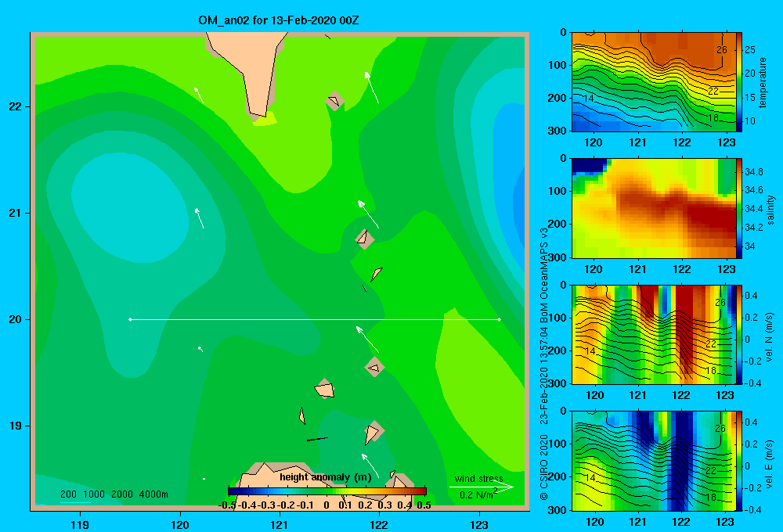Click the vertical 'temperature' axis label
783x532 pixels.
pyautogui.click(x=763, y=82)
